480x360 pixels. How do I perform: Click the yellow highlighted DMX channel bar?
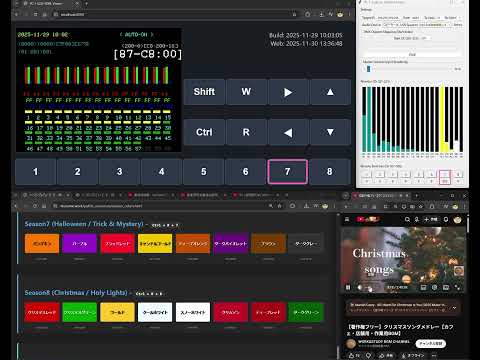click(442, 119)
